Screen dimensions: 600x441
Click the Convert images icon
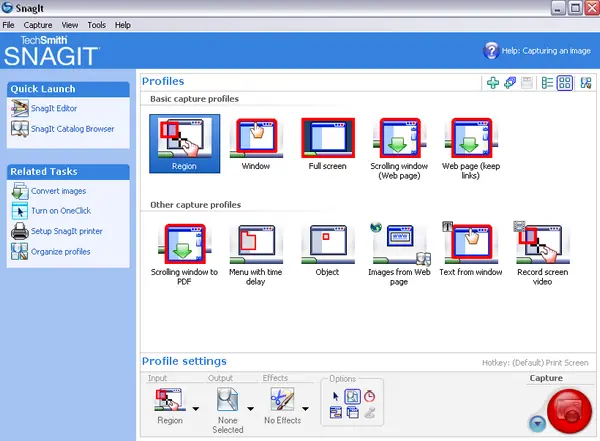[x=20, y=191]
